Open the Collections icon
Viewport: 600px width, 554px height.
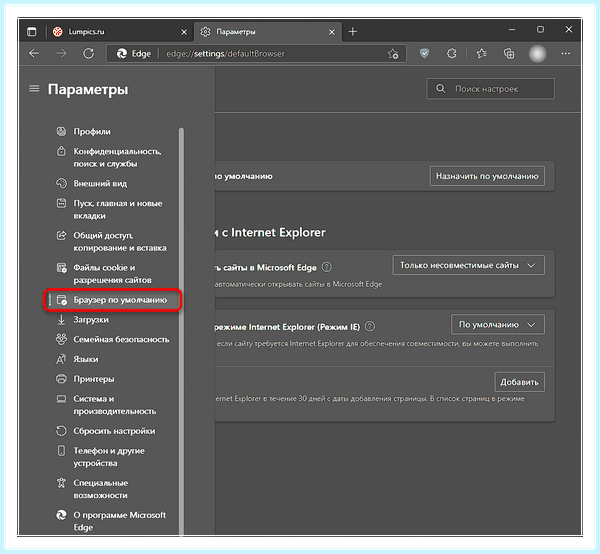[509, 54]
